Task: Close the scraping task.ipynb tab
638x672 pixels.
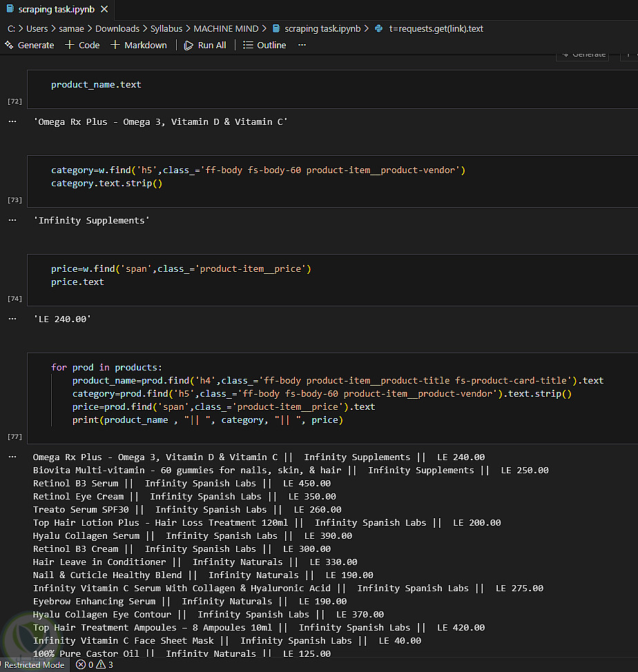Action: 104,10
